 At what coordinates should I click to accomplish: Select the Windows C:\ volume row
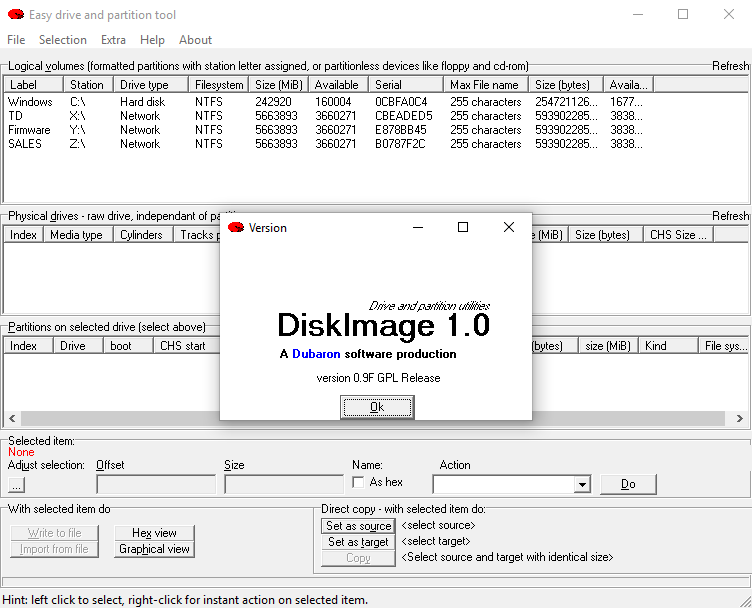30,102
